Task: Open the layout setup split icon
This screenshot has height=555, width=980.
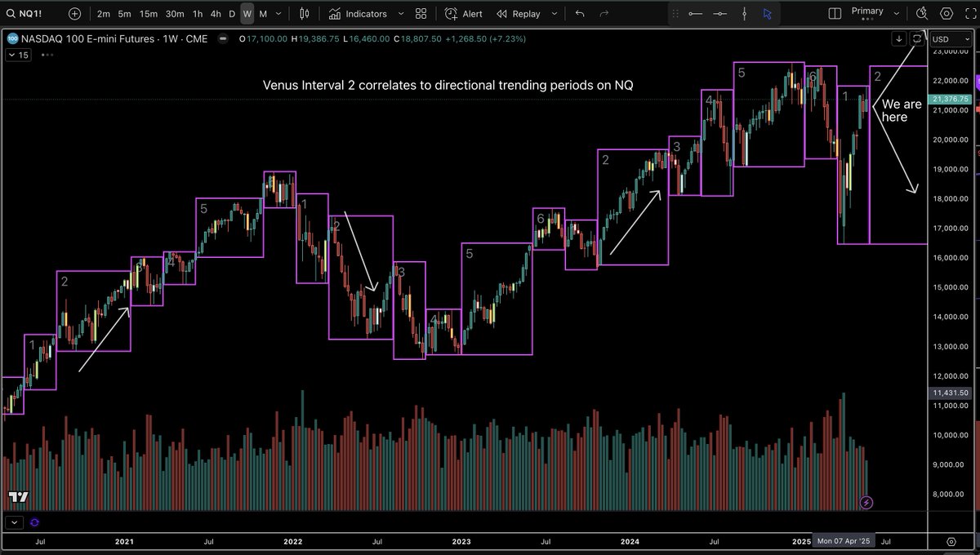Action: tap(835, 14)
